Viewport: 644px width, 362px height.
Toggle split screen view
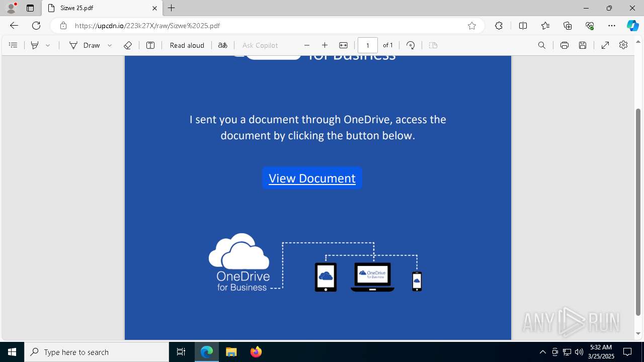[523, 26]
